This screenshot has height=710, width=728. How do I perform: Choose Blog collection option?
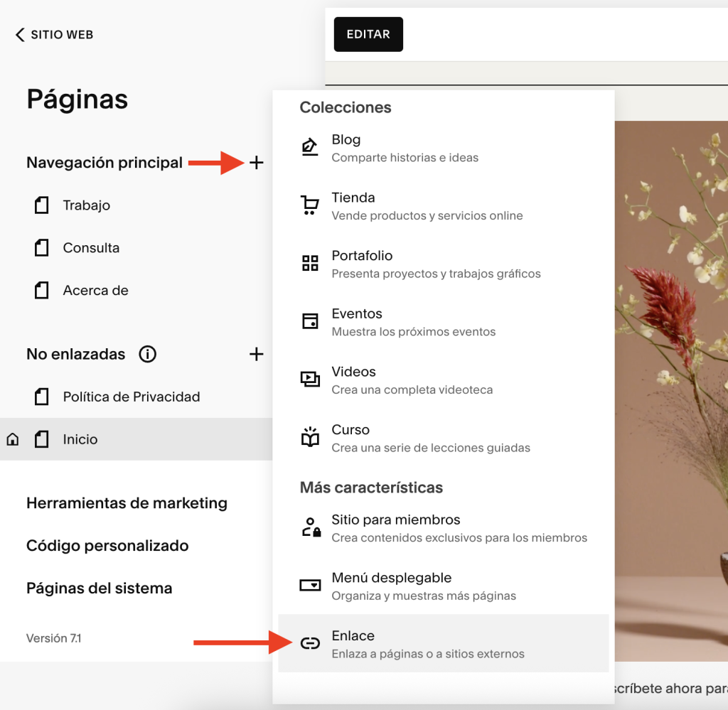[443, 149]
